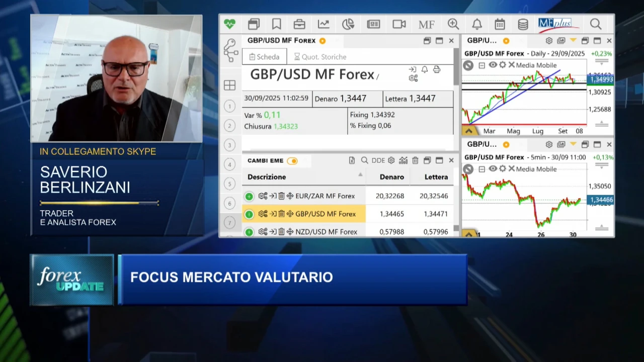Click green plus button on GBP/USD row
The width and height of the screenshot is (644, 362).
249,215
